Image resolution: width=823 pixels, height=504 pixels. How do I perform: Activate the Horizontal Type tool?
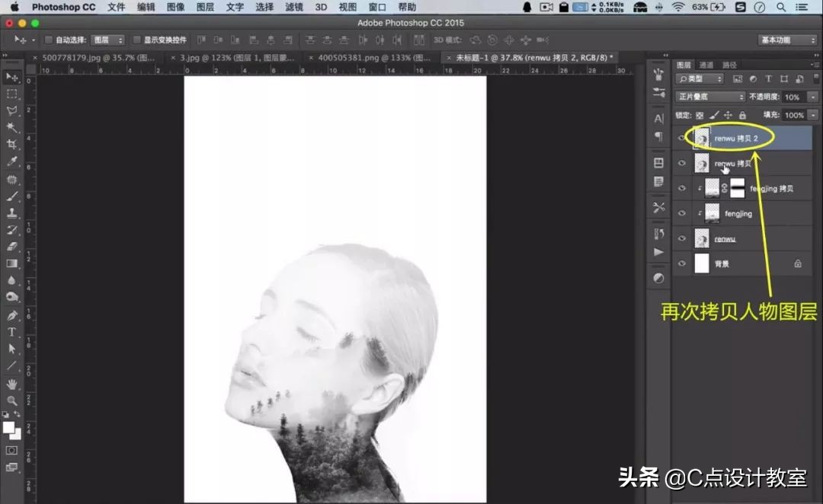coord(12,332)
